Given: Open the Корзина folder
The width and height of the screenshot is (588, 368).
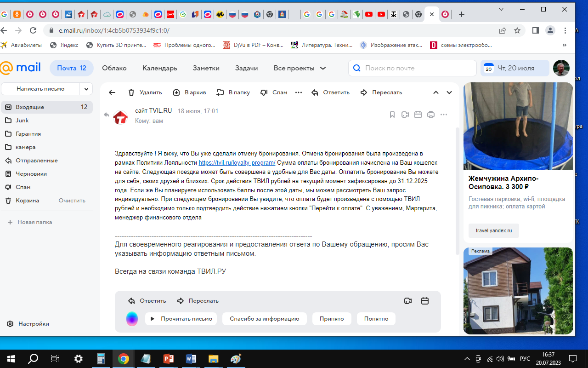Looking at the screenshot, I should 28,200.
